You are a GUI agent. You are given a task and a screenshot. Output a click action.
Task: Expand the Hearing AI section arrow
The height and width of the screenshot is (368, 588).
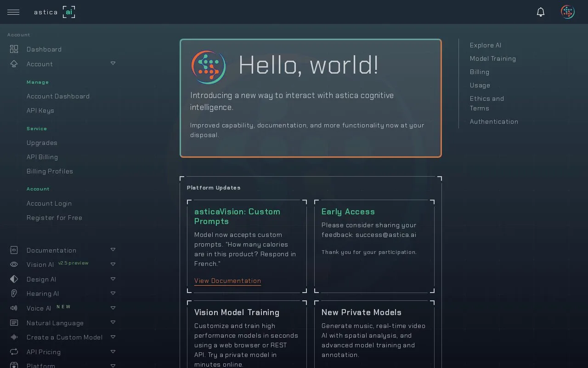click(x=113, y=293)
